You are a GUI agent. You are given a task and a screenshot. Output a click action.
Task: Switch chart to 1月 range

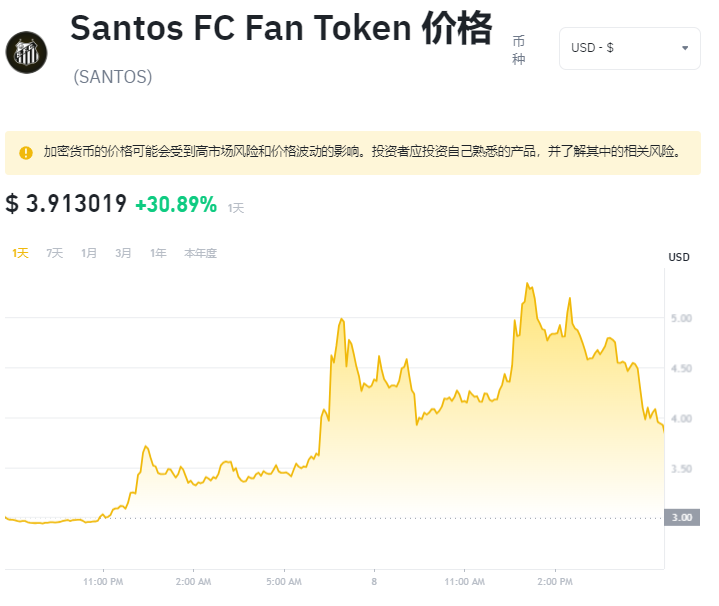point(89,253)
